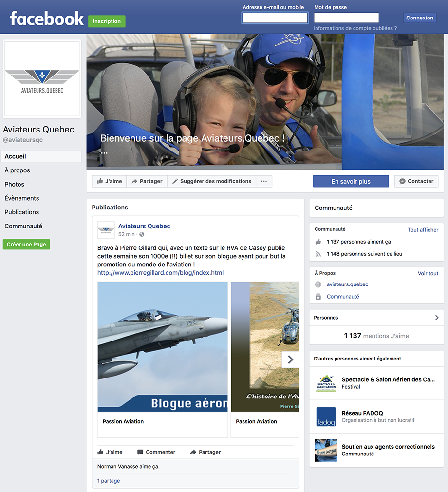The height and width of the screenshot is (492, 448).
Task: Click the cover photo of pilot and child
Action: coord(265,102)
